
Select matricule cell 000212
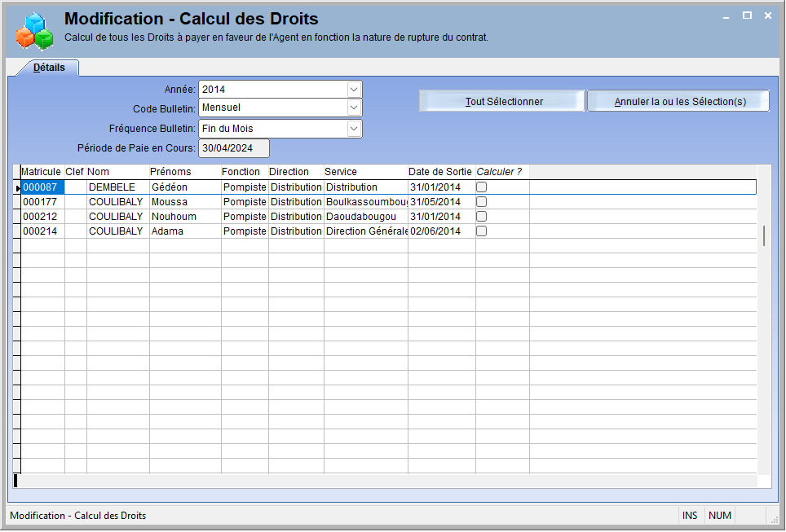[x=42, y=217]
